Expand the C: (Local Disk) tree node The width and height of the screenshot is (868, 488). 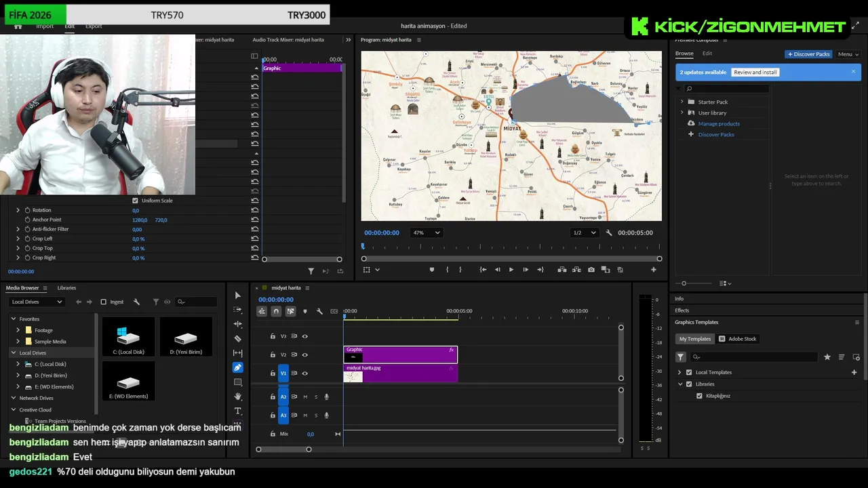click(x=18, y=364)
